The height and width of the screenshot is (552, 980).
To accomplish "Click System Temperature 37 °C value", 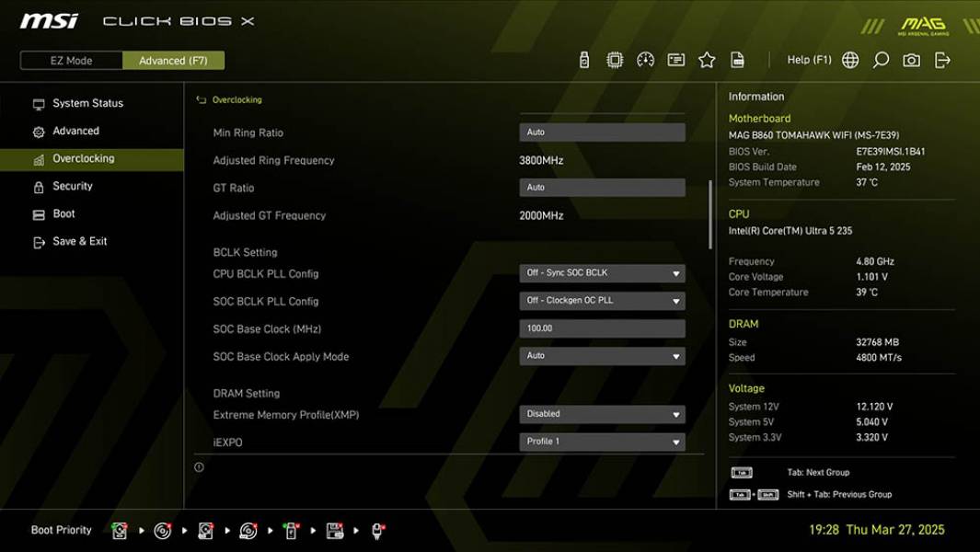I will [x=867, y=182].
